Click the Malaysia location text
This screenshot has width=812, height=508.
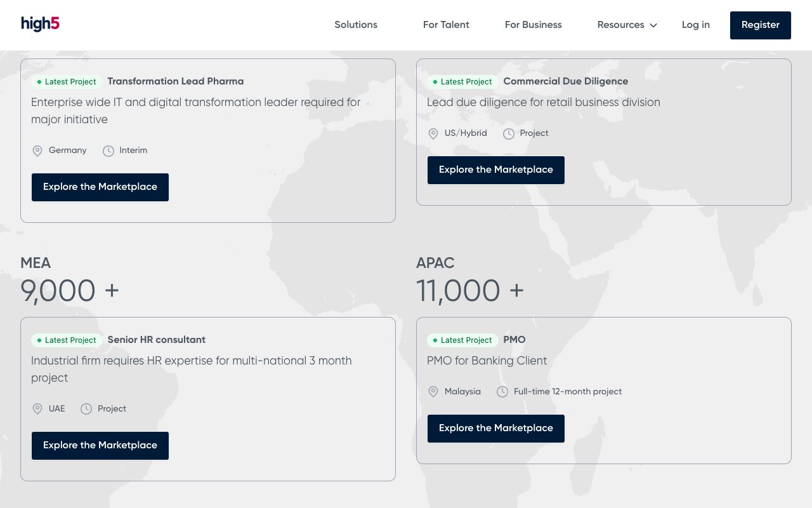[462, 392]
